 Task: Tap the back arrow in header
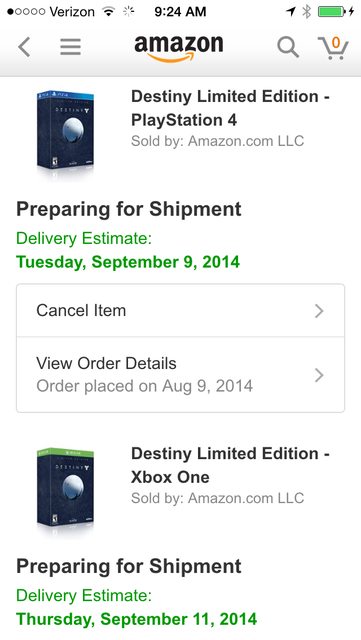(x=24, y=47)
